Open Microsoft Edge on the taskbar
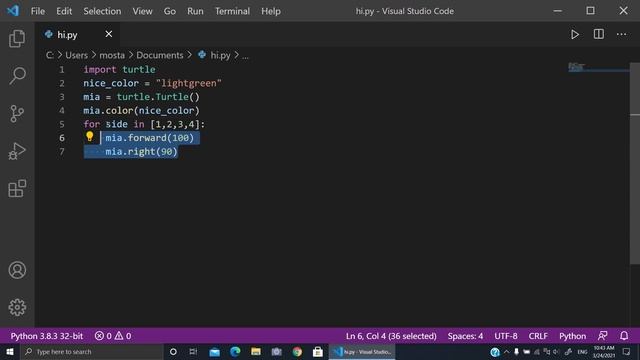Screen dimensions: 640x360 tap(235, 351)
